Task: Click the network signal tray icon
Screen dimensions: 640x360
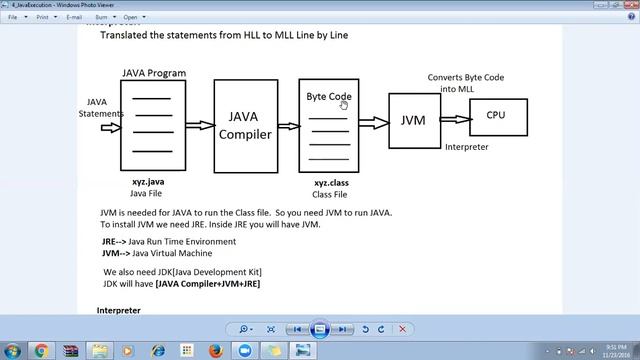Action: [582, 351]
